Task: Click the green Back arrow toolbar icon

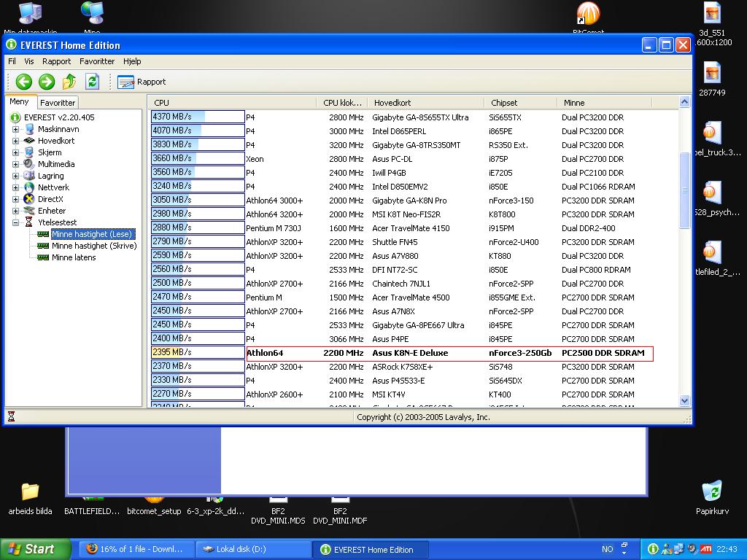Action: pyautogui.click(x=24, y=82)
